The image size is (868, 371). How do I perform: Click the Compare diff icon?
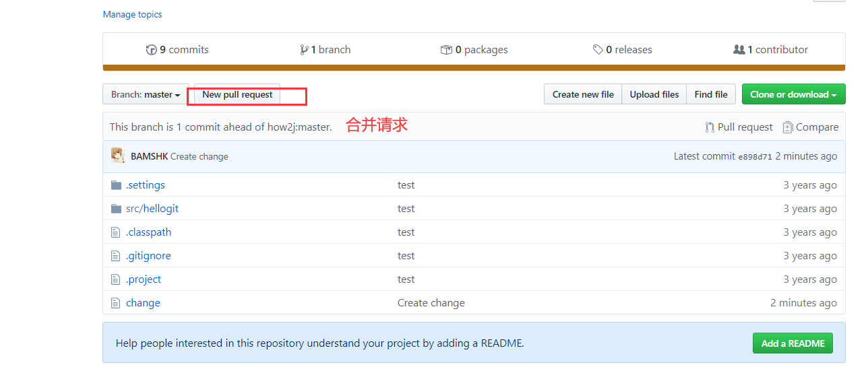point(788,127)
